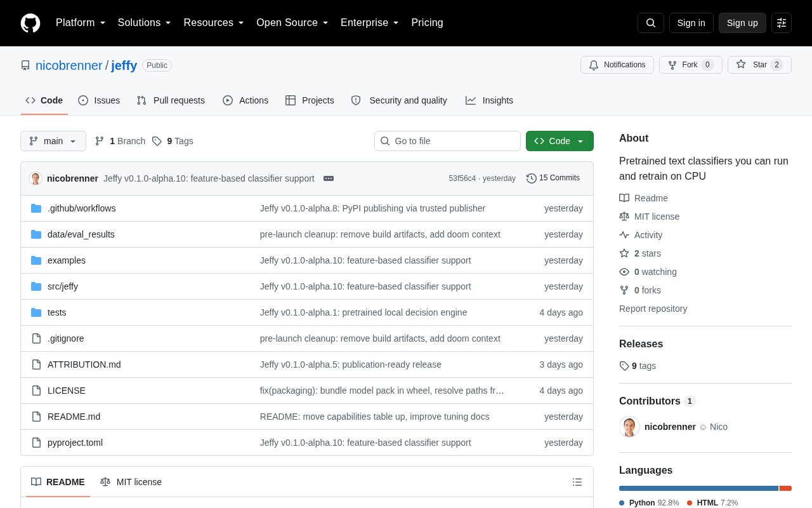This screenshot has width=812, height=508.
Task: Click the Python language bar segment
Action: (x=698, y=488)
